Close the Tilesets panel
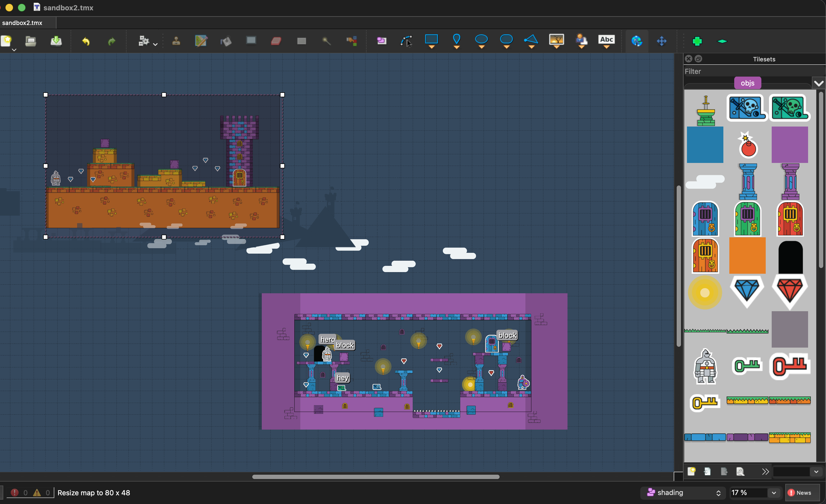Image resolution: width=826 pixels, height=504 pixels. click(689, 59)
